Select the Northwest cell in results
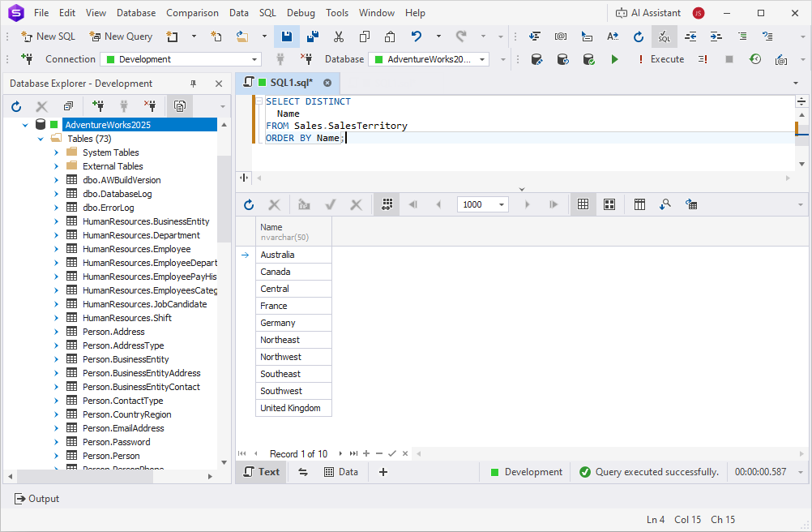 (293, 357)
